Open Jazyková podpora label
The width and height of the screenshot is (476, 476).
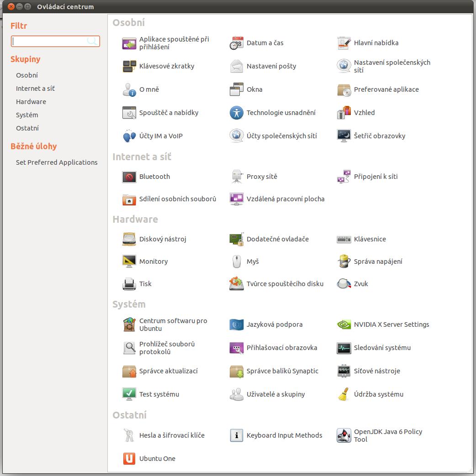[x=275, y=324]
